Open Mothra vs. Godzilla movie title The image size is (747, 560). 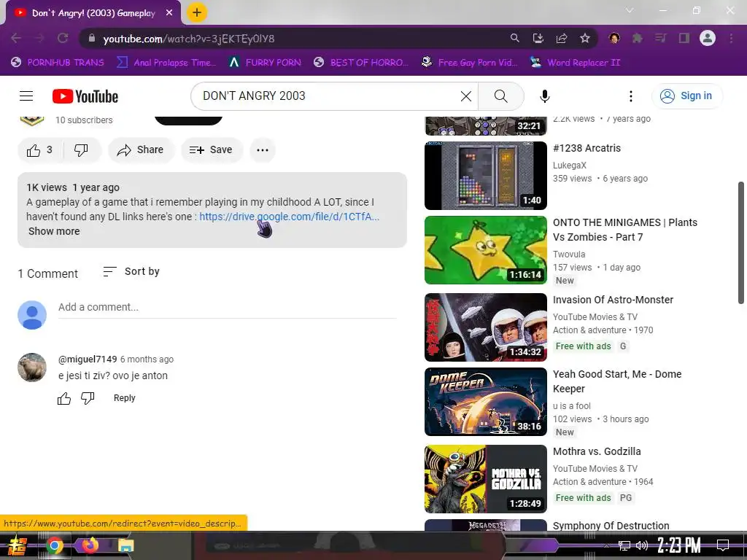point(597,451)
